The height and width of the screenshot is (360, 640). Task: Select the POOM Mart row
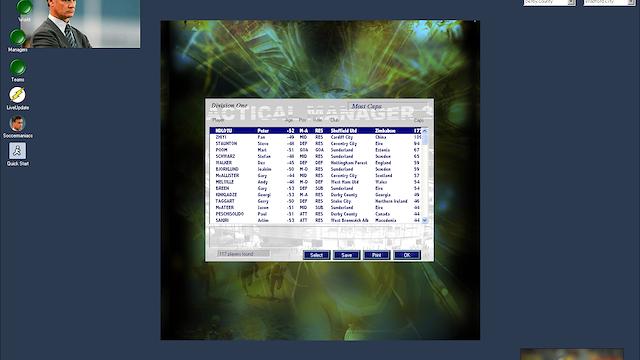click(x=316, y=150)
